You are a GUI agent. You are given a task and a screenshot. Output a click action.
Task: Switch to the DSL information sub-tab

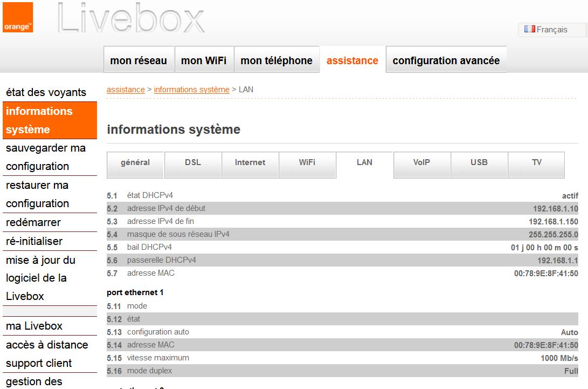click(x=192, y=162)
